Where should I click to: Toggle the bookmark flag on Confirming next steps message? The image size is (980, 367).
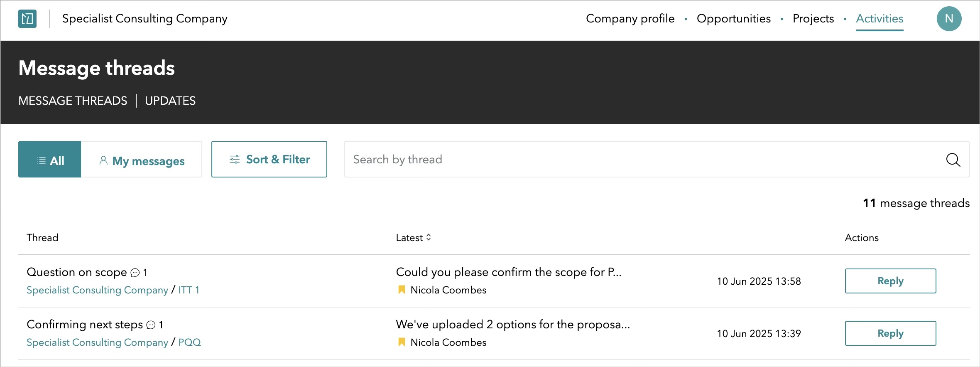[x=401, y=342]
